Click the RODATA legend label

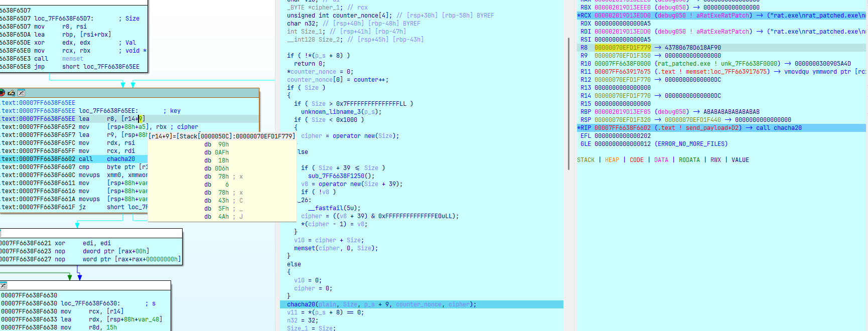[x=689, y=160]
